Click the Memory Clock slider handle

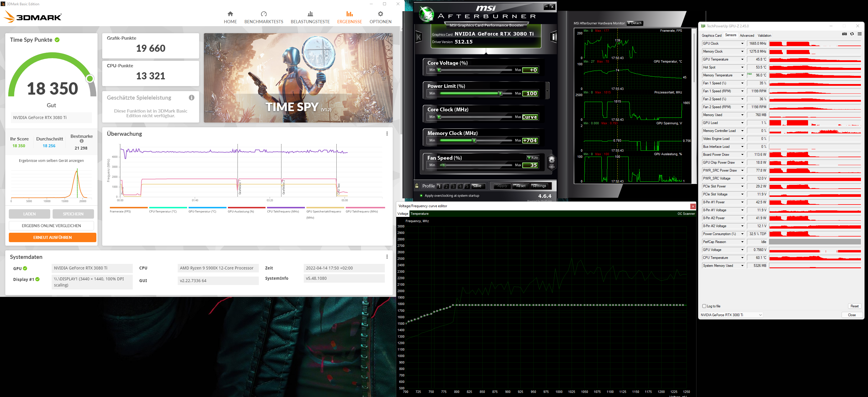tap(474, 140)
